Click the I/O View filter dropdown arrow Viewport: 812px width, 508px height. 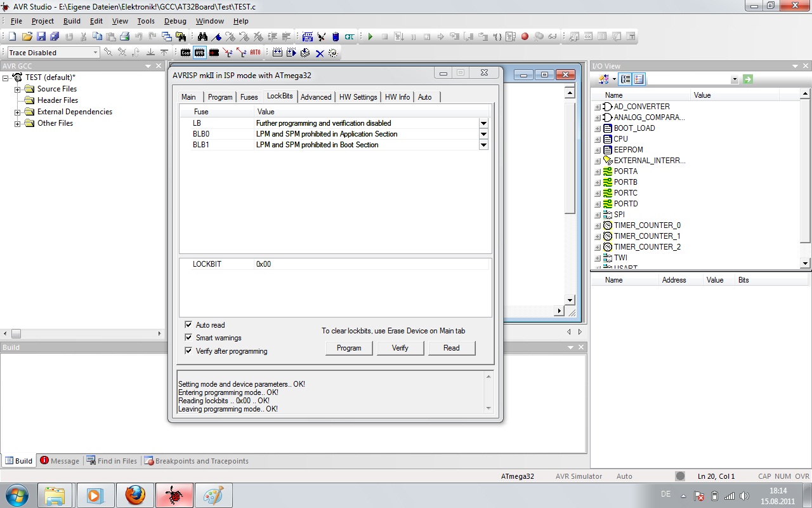tap(735, 79)
